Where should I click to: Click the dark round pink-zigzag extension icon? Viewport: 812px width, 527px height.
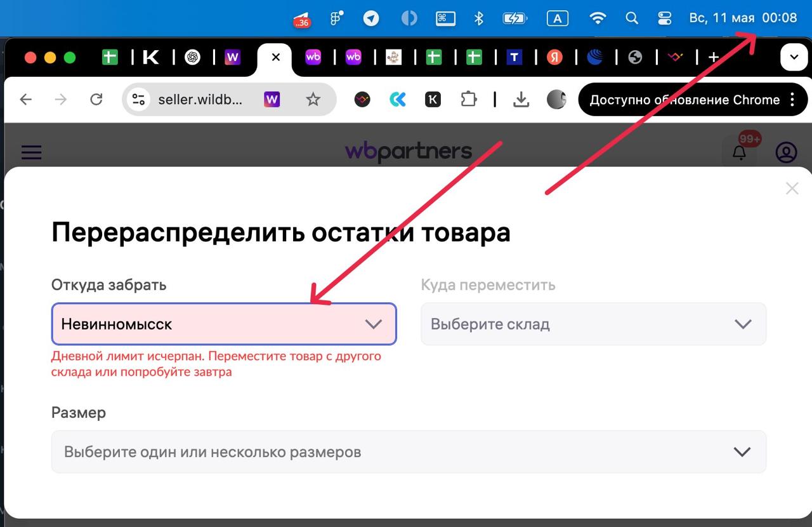click(362, 99)
